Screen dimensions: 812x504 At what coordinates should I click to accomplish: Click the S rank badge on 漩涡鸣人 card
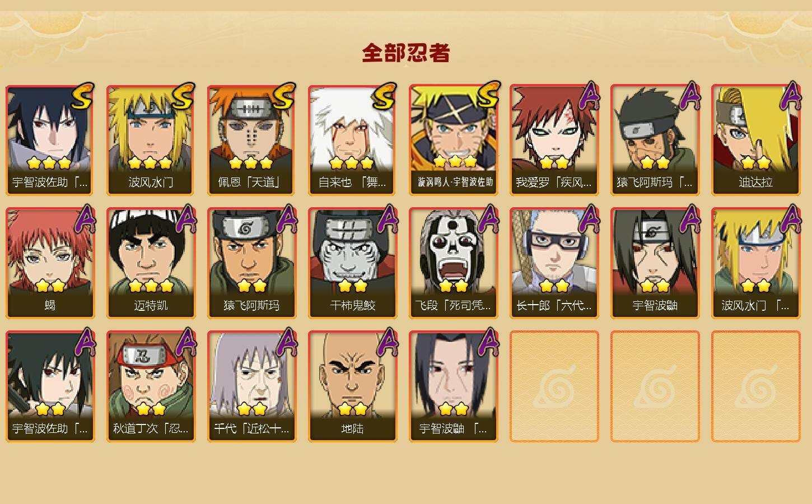(486, 95)
